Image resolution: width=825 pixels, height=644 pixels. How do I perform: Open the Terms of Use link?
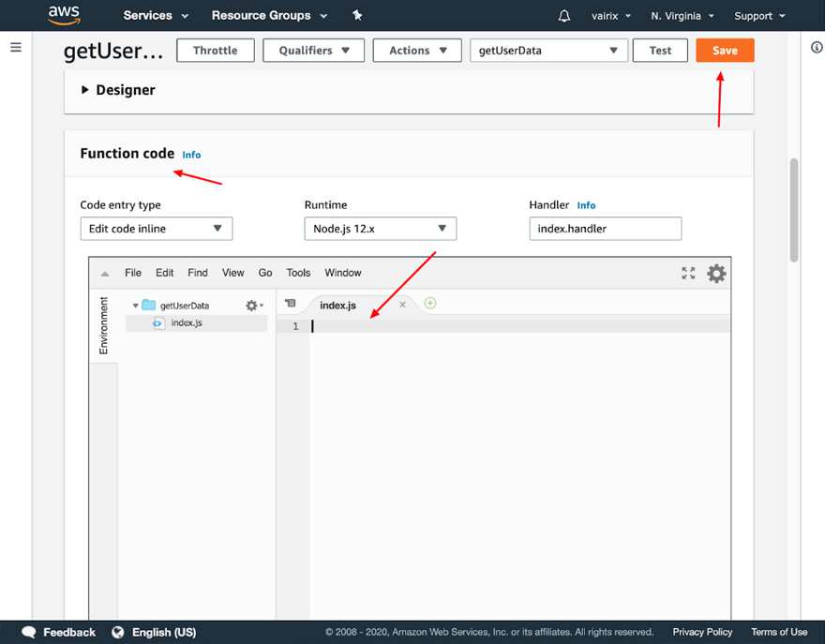779,632
